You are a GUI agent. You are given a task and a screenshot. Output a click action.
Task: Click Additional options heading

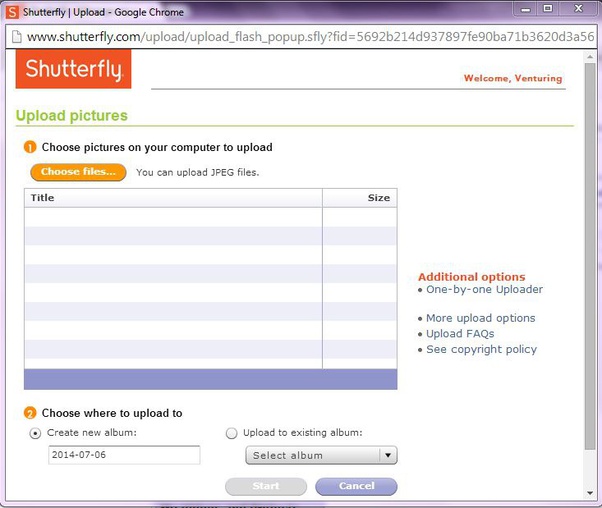pos(471,277)
